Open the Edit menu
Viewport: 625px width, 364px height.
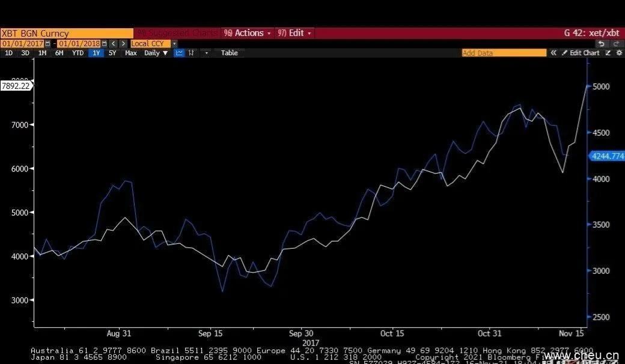(x=294, y=33)
